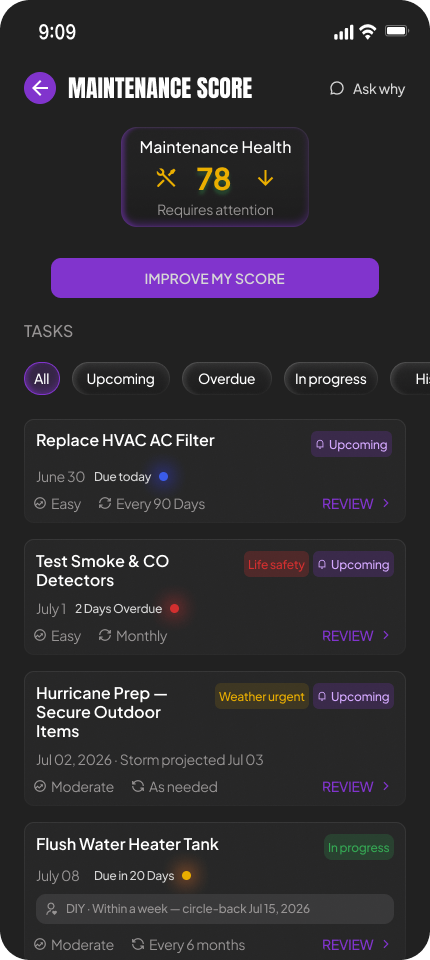Tap the recurrence icon beside Every 90 Days
This screenshot has height=960, width=430.
tap(105, 503)
